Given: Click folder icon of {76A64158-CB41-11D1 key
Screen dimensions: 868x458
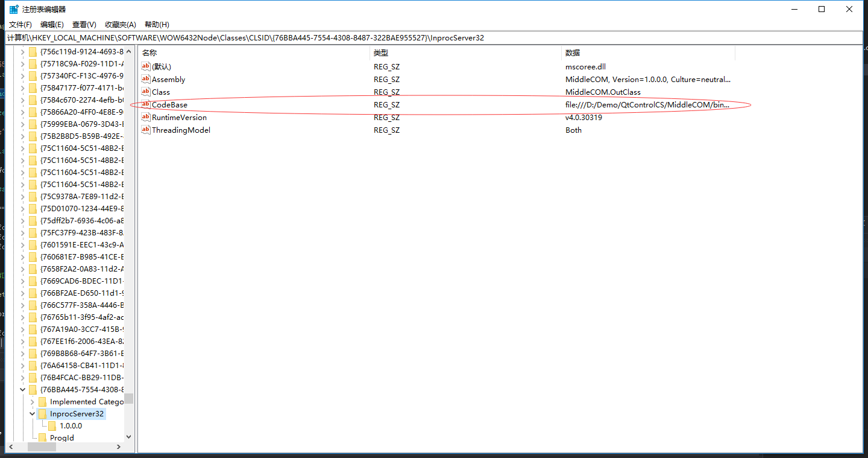Looking at the screenshot, I should pyautogui.click(x=33, y=365).
